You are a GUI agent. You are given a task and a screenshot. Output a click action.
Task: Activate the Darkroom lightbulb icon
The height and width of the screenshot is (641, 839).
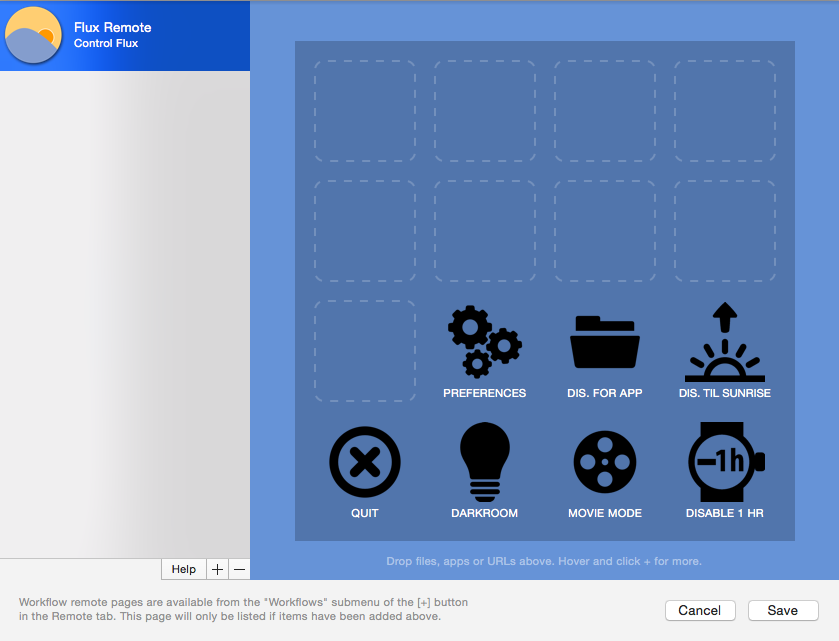coord(485,461)
